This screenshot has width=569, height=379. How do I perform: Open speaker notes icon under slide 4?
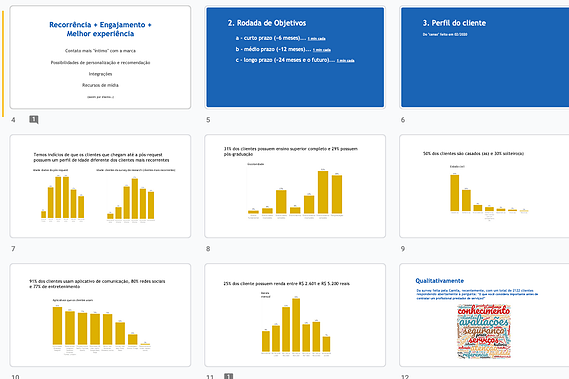34,119
